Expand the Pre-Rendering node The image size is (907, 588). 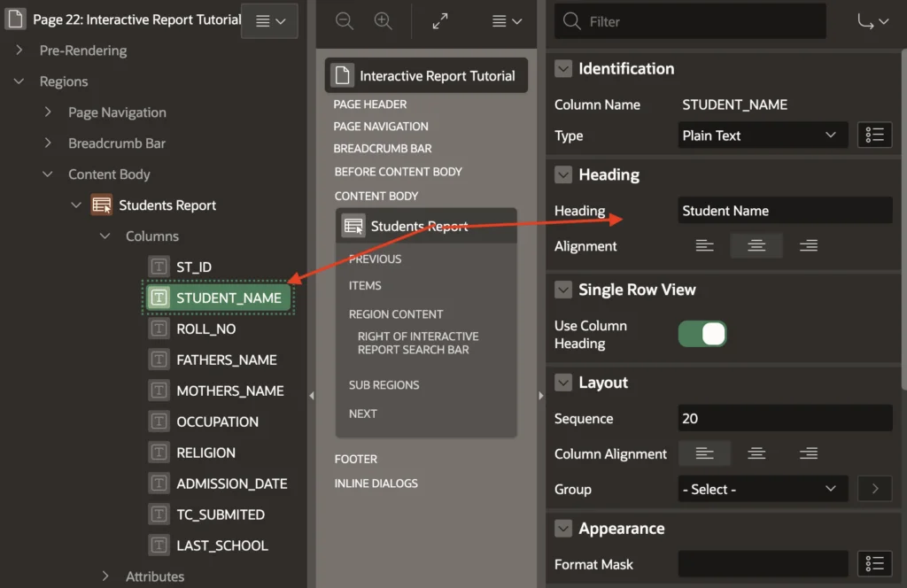19,50
